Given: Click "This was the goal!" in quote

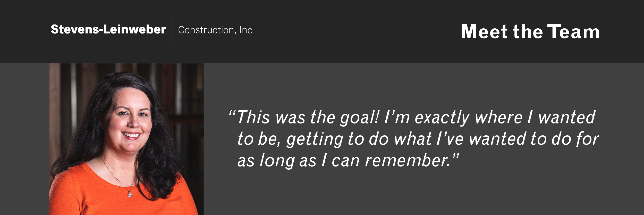Looking at the screenshot, I should pyautogui.click(x=308, y=118).
